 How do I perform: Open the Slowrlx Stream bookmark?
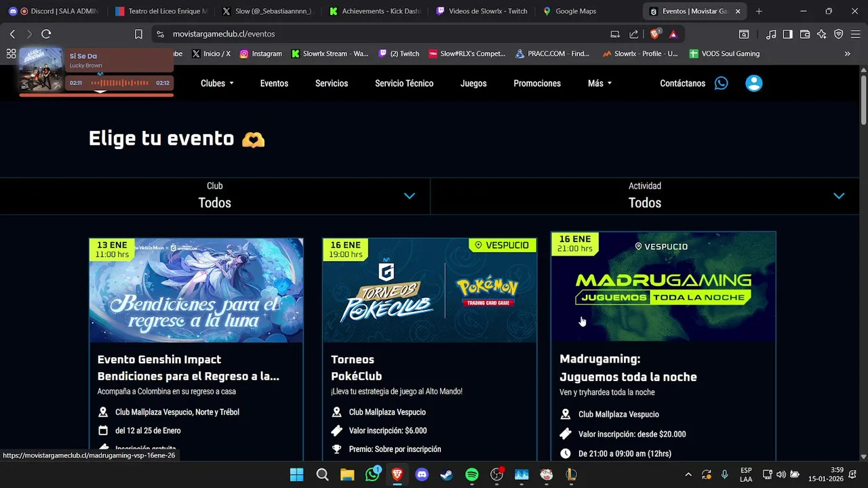330,54
